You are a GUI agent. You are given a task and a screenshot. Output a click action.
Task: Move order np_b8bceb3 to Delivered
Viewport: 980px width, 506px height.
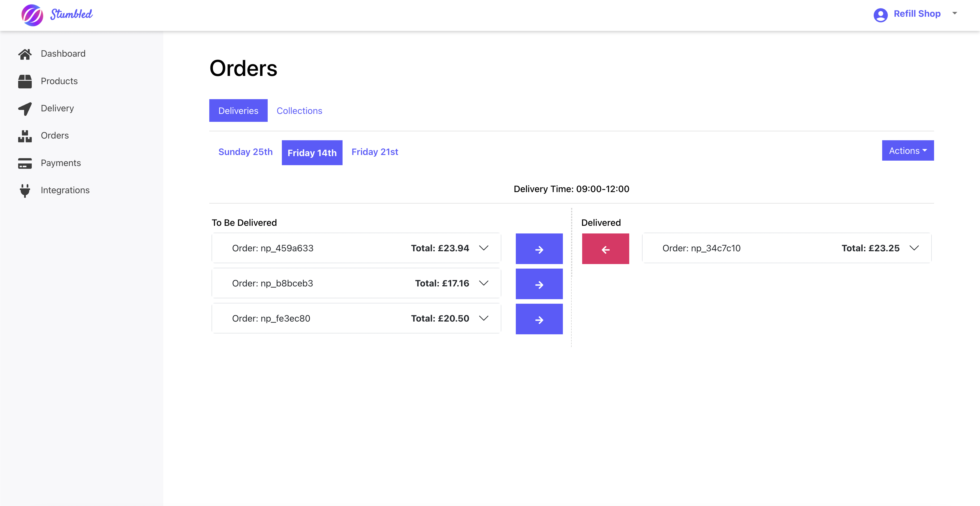coord(539,284)
